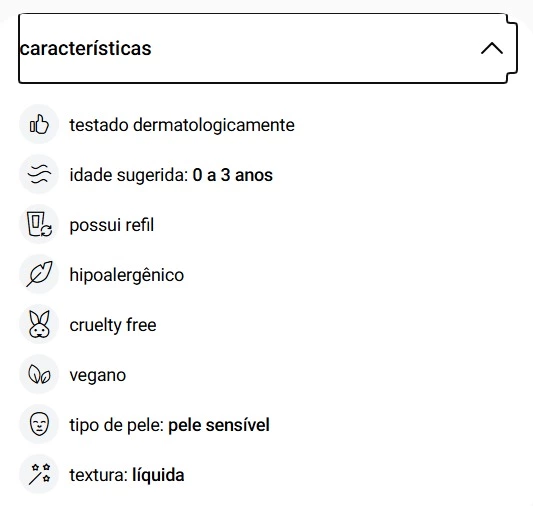Click the wavy lines suggested age icon
This screenshot has width=533, height=506.
[39, 174]
